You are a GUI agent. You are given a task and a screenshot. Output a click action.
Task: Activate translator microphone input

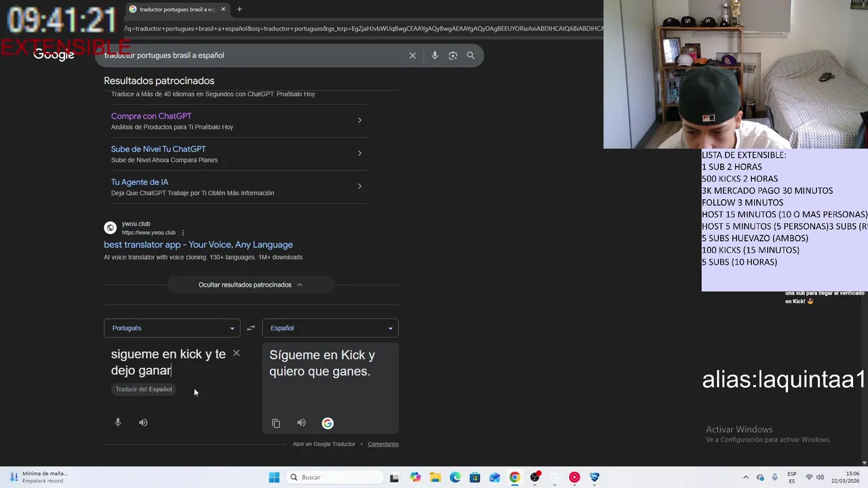point(118,422)
